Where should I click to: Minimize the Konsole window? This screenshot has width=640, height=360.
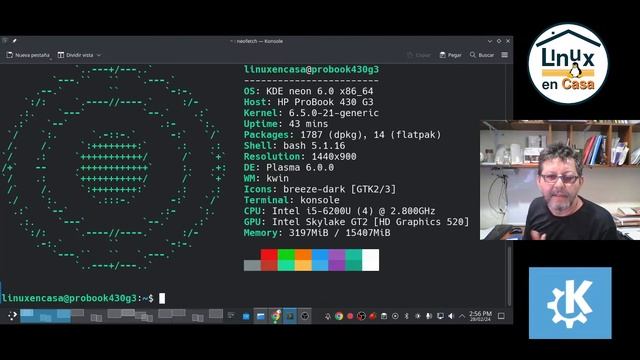tap(490, 41)
